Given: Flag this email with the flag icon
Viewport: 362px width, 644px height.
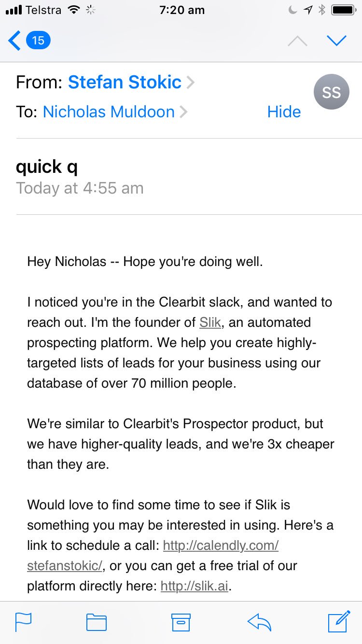Looking at the screenshot, I should [x=23, y=622].
